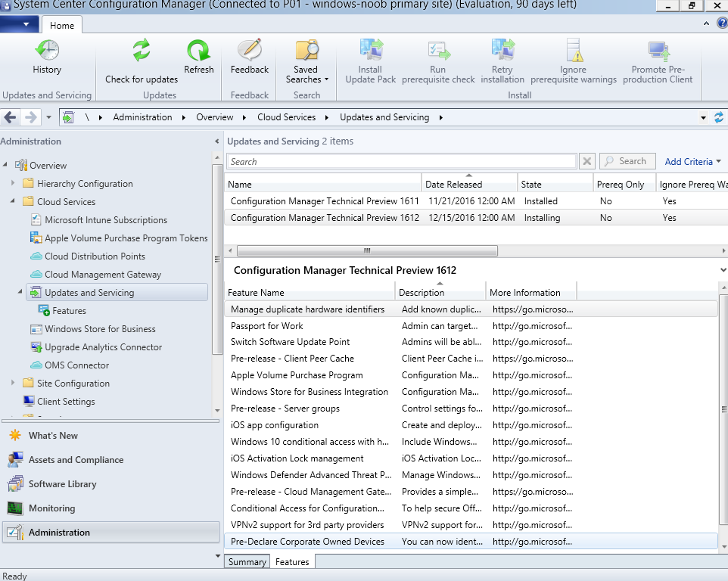Collapse Updates and Servicing tree node
This screenshot has width=728, height=581.
tap(20, 291)
